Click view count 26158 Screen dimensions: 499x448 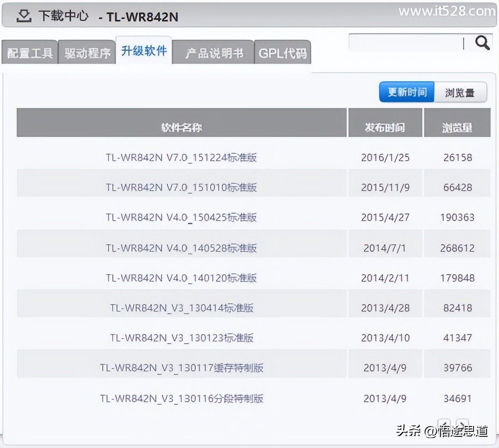(x=457, y=158)
